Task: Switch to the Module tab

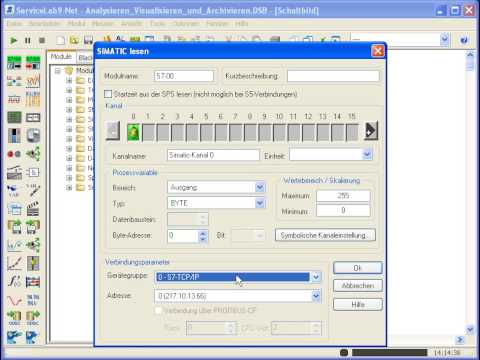Action: [x=61, y=57]
